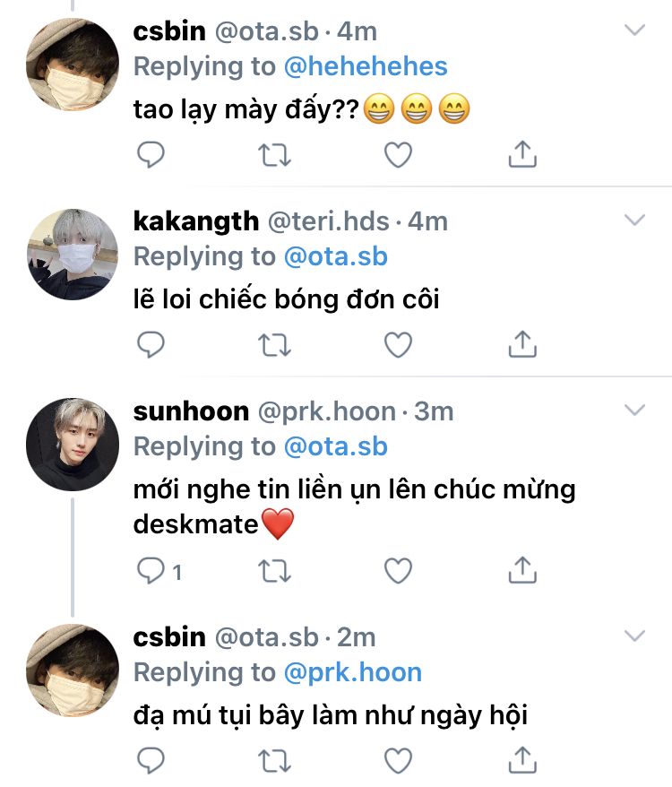Reply to kakangth's tweet
Screen dimensions: 672x787
[x=151, y=344]
